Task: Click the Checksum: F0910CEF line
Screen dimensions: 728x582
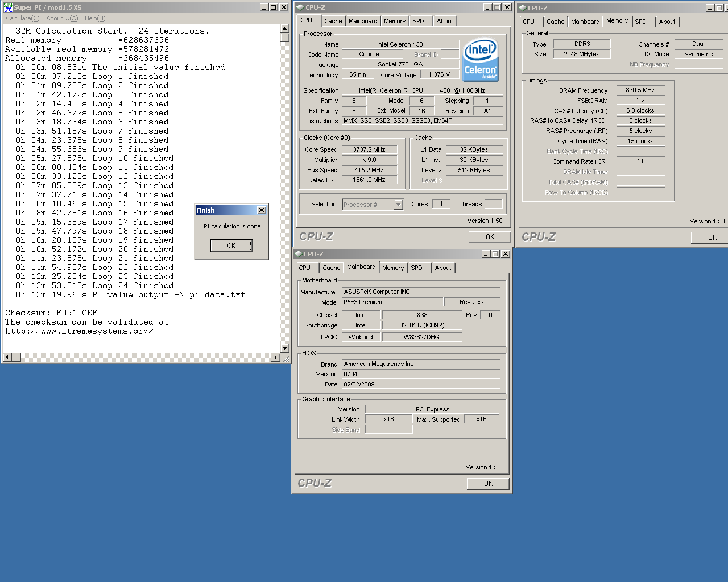Action: pos(51,313)
